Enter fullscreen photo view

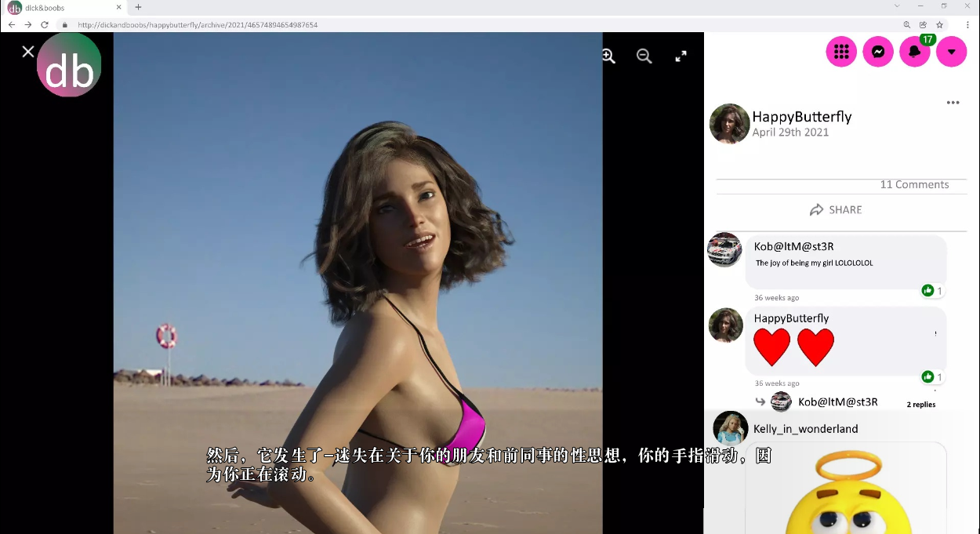click(681, 56)
